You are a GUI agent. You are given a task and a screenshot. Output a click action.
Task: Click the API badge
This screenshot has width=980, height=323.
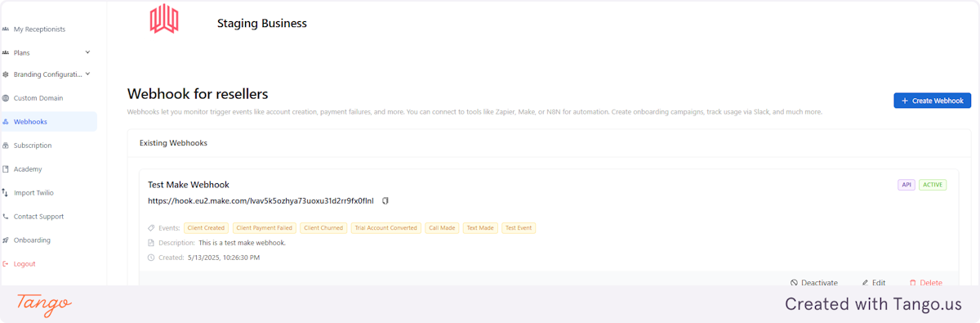coord(906,185)
